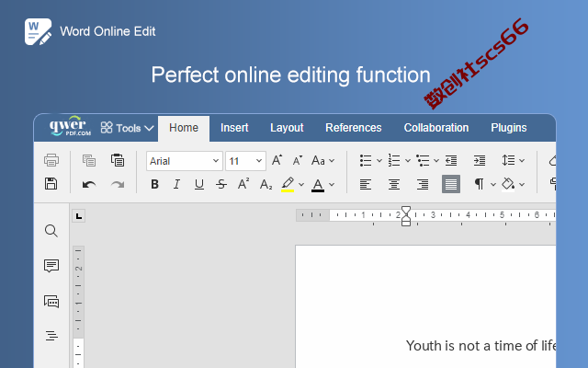Toggle Superscript formatting

pyautogui.click(x=243, y=184)
